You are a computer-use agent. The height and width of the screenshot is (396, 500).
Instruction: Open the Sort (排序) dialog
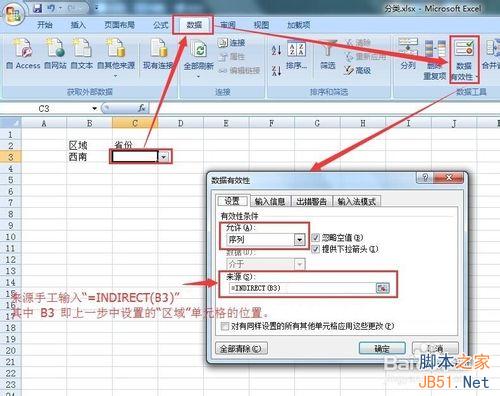click(x=296, y=55)
